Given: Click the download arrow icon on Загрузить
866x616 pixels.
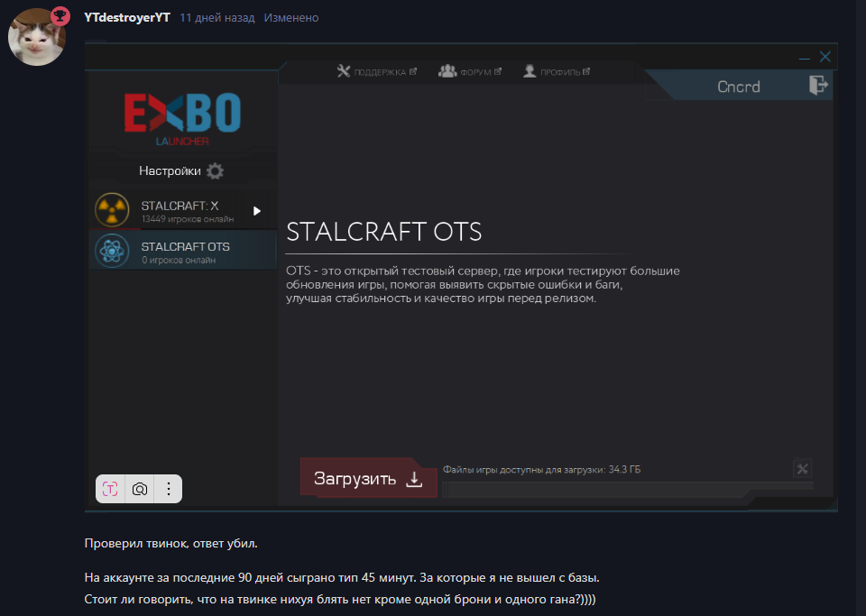Looking at the screenshot, I should pyautogui.click(x=414, y=479).
